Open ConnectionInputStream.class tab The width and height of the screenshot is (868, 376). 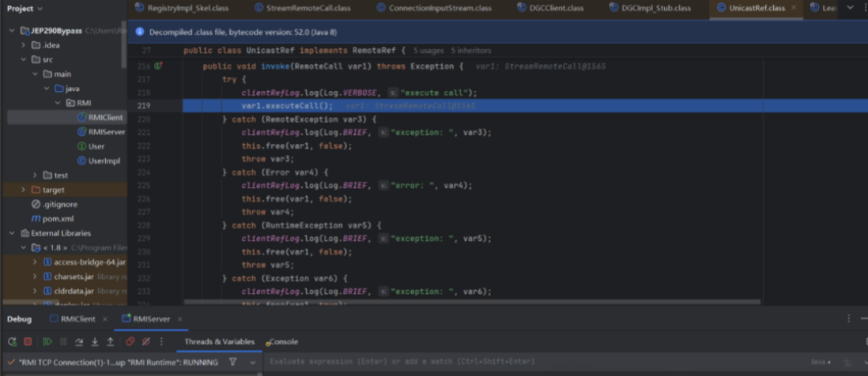433,8
